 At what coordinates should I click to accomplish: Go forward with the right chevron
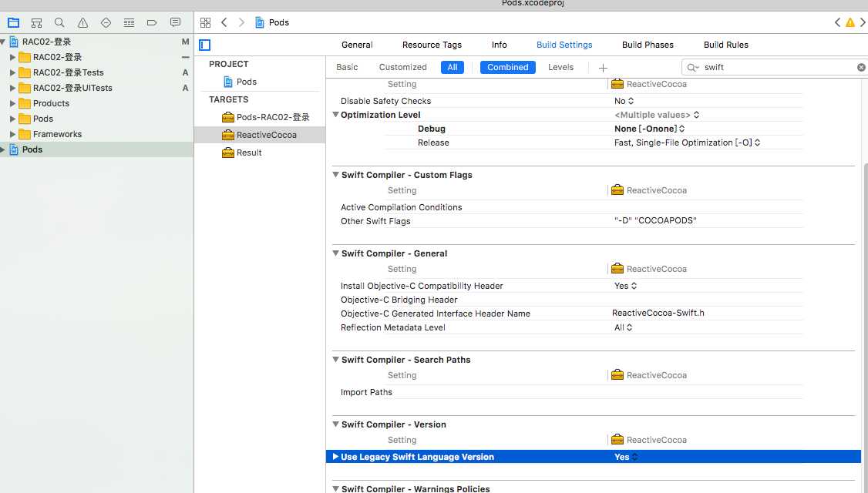point(241,22)
